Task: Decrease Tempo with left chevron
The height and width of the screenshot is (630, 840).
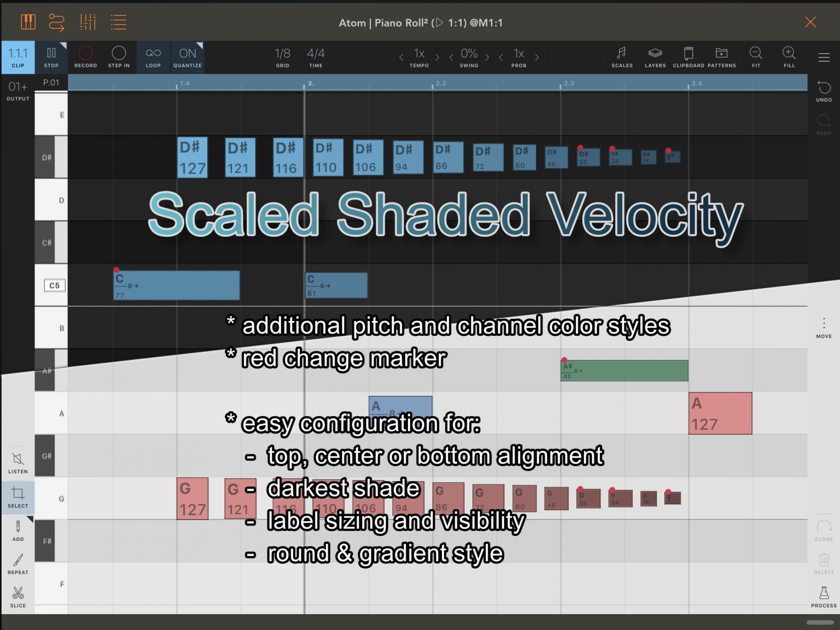Action: [x=401, y=57]
